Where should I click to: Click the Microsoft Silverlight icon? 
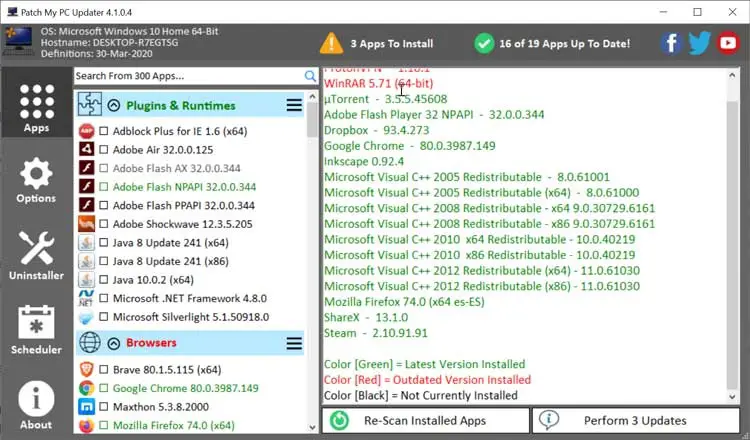(87, 317)
